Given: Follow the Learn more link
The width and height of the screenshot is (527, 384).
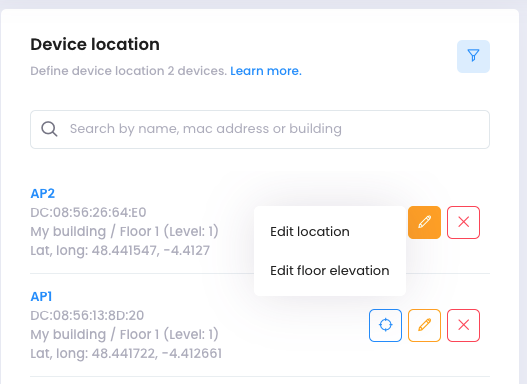Looking at the screenshot, I should coord(266,71).
